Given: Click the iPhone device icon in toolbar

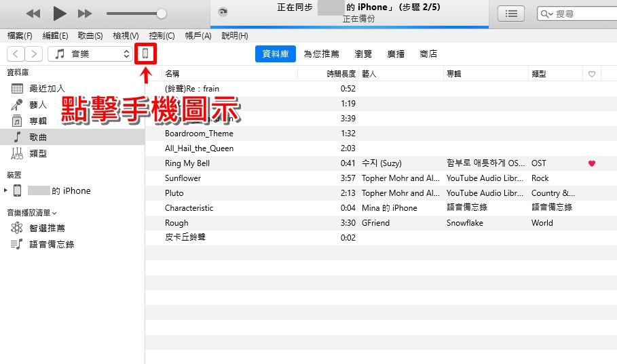Looking at the screenshot, I should [x=145, y=54].
